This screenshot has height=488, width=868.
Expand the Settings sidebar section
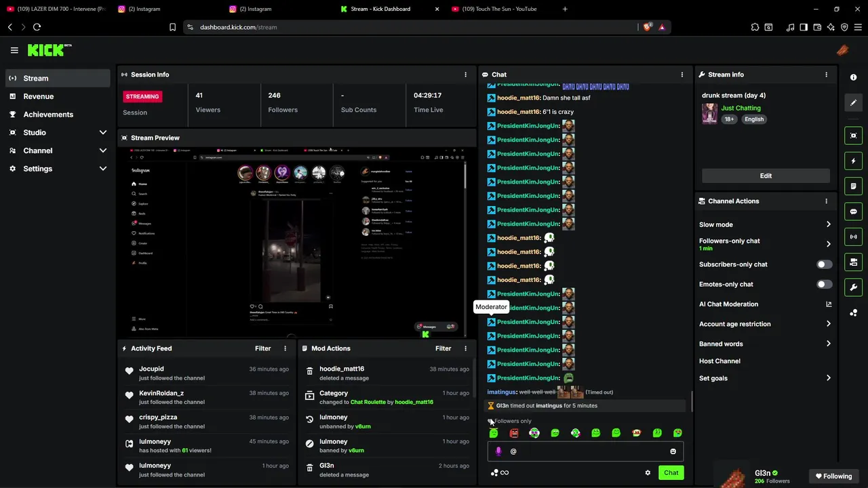[57, 169]
